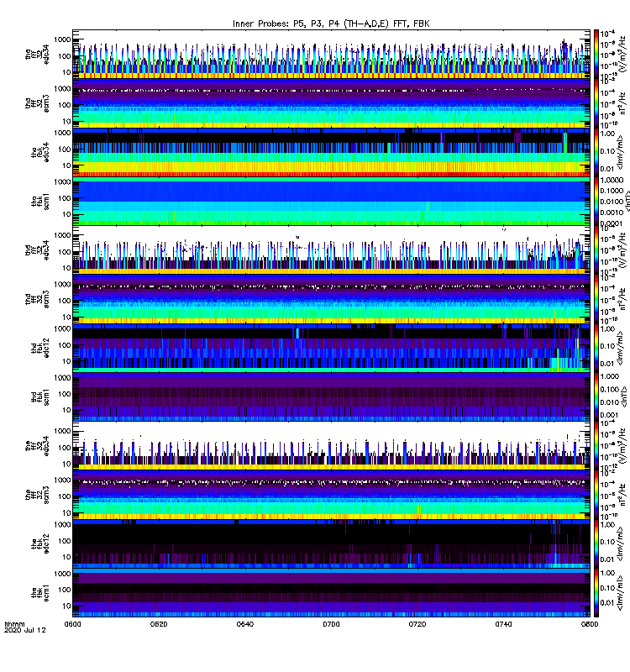Select the 'thd fbk edc12' panel label
630x672 pixels.
pos(40,348)
